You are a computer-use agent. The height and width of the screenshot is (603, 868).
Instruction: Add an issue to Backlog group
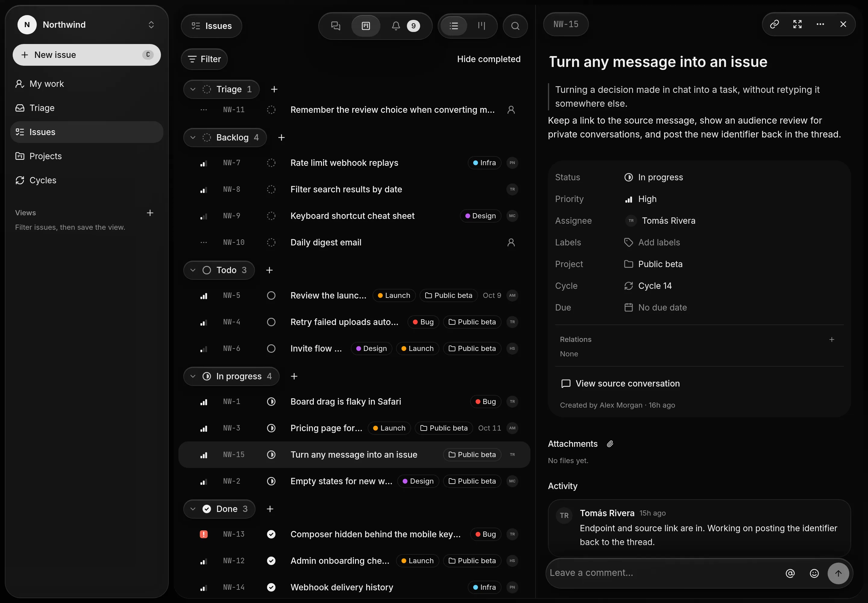pos(281,137)
